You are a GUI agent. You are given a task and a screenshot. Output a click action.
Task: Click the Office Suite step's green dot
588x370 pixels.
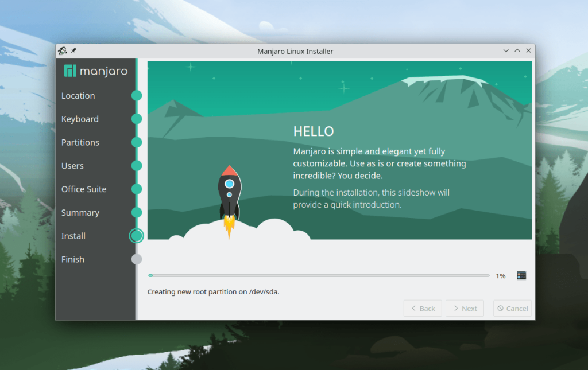pos(136,189)
